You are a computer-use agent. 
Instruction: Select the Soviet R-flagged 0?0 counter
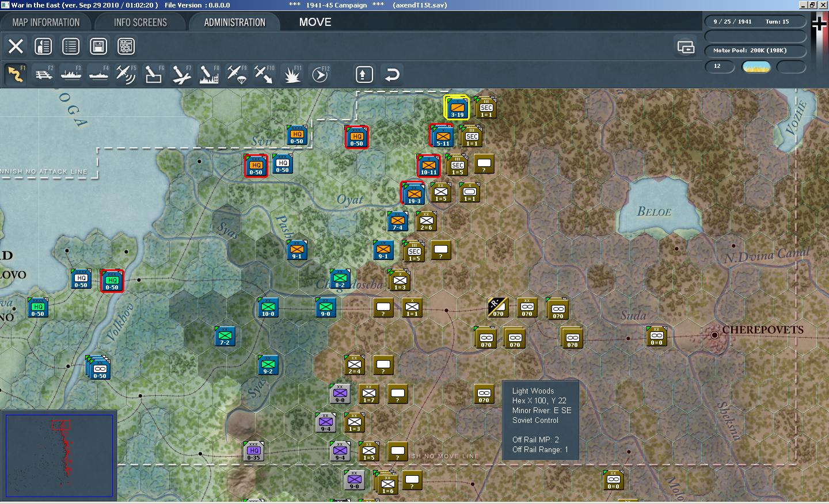pyautogui.click(x=497, y=307)
